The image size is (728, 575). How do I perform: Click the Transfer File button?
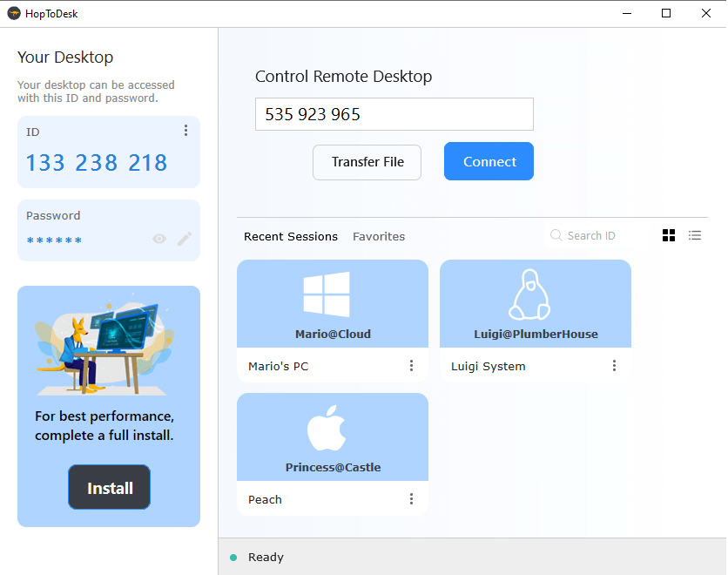click(367, 162)
